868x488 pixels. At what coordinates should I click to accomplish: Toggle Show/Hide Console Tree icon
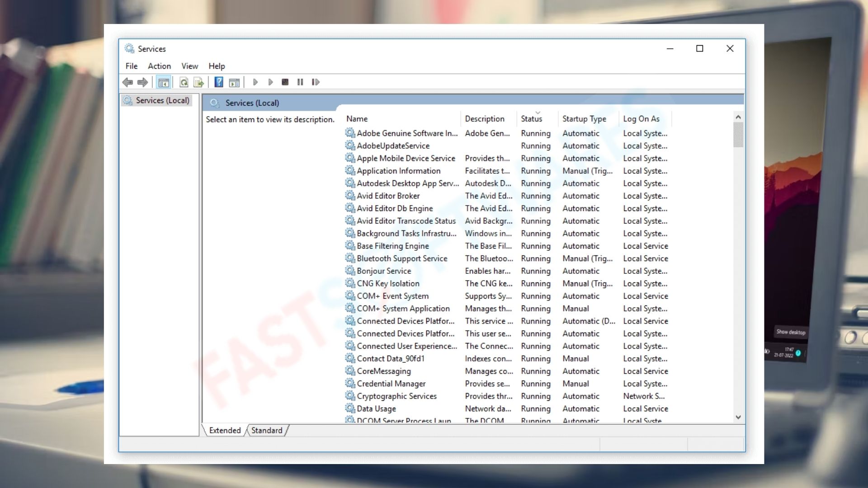(x=164, y=82)
